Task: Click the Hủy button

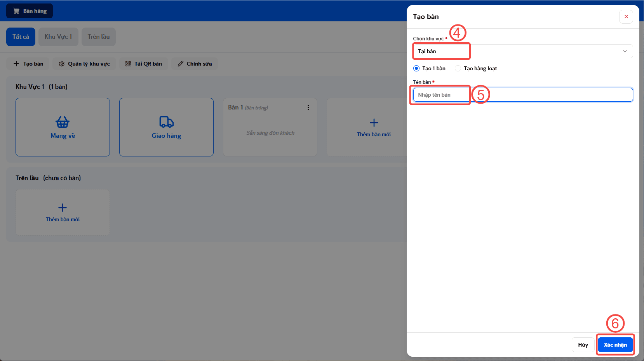Action: tap(583, 345)
